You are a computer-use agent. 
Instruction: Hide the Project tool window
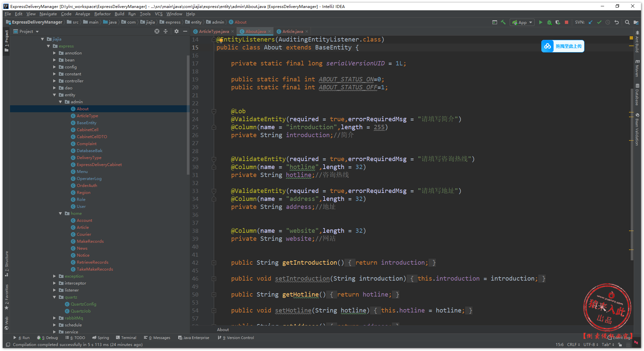click(x=185, y=31)
